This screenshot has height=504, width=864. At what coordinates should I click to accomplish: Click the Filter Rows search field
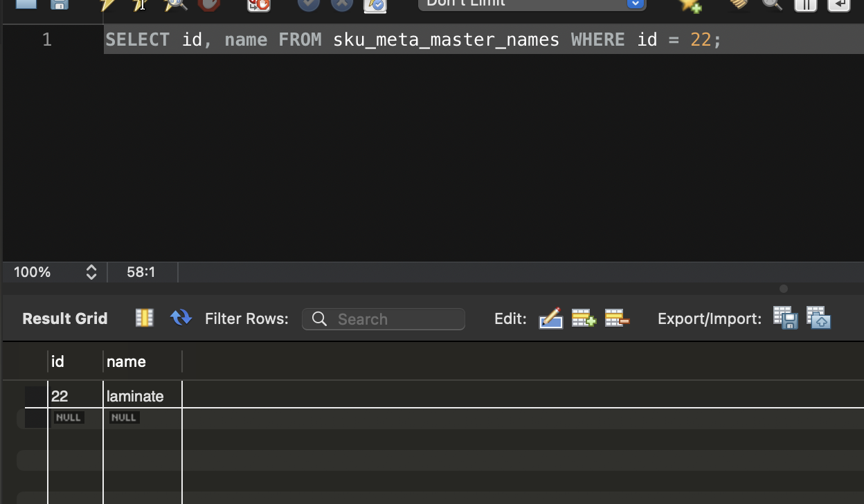coord(384,319)
